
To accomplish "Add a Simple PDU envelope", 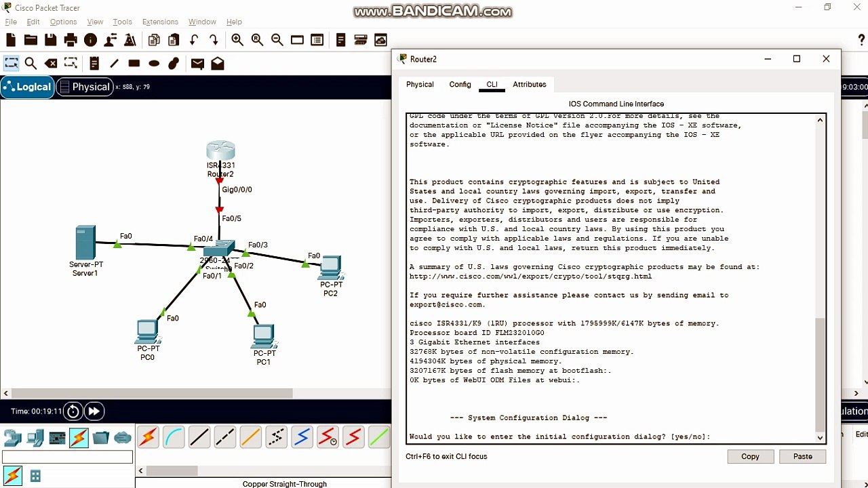I will point(197,63).
